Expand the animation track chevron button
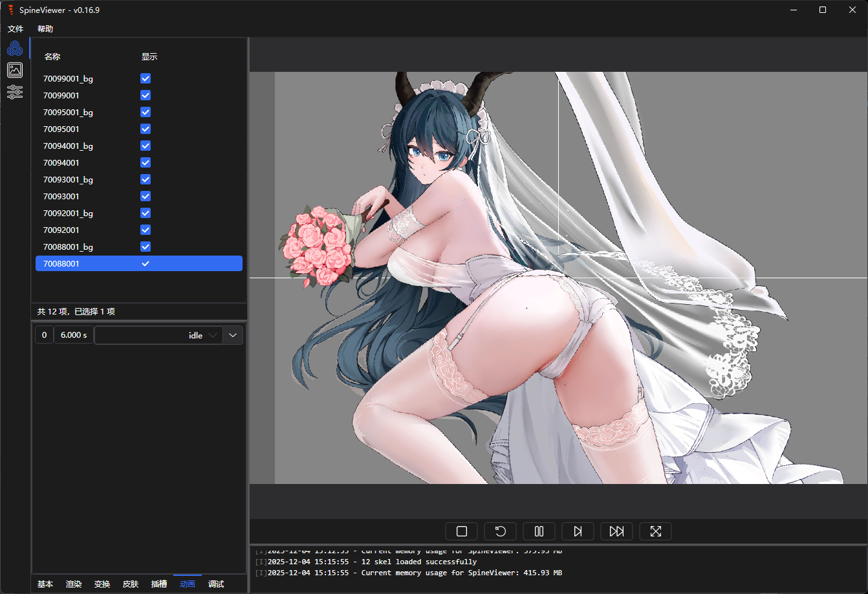Image resolution: width=868 pixels, height=594 pixels. (233, 335)
